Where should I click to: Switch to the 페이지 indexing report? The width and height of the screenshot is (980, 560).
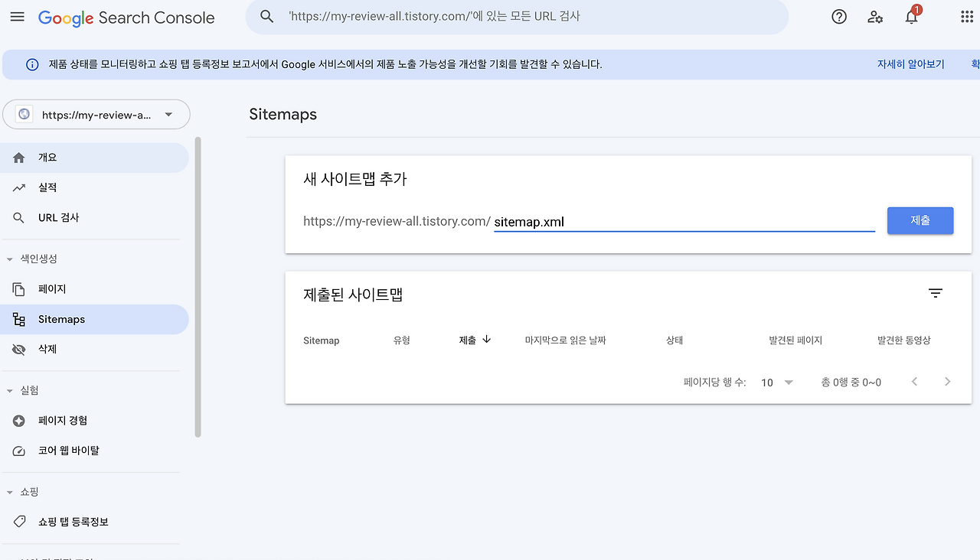53,288
